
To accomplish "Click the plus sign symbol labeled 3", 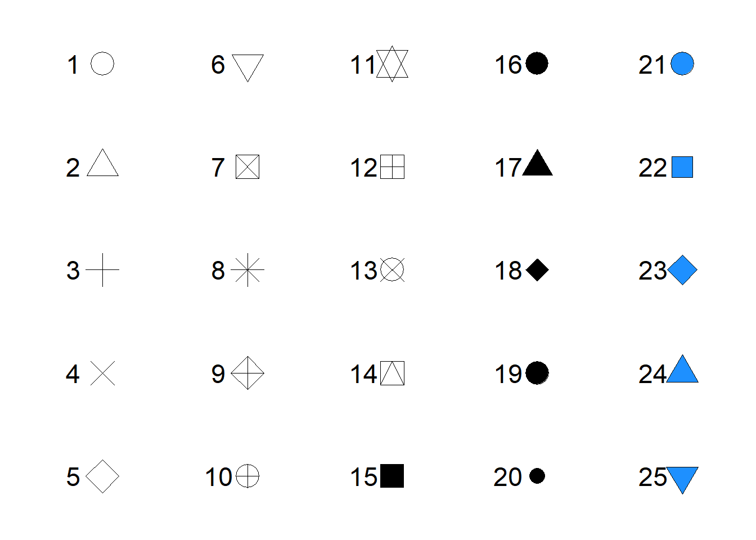I will point(102,270).
